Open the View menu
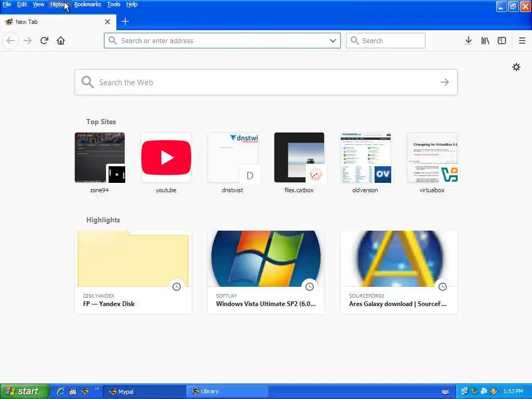532x399 pixels. point(38,4)
